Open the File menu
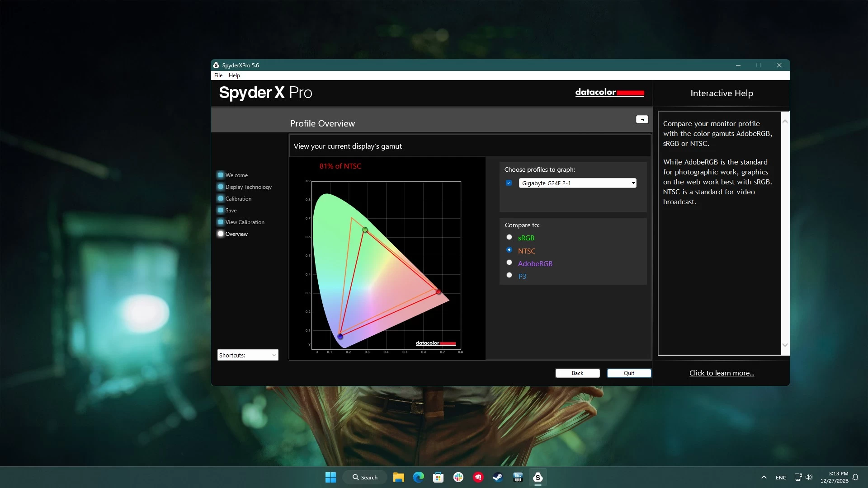 [218, 75]
